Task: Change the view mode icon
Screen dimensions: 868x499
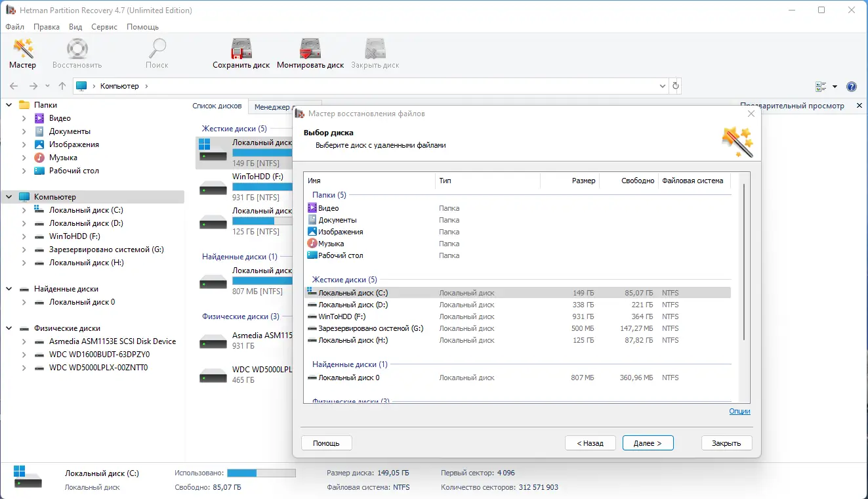Action: [821, 86]
